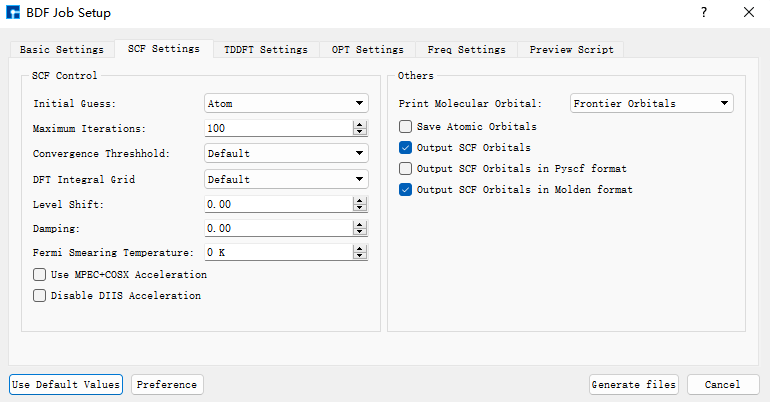The width and height of the screenshot is (770, 402).
Task: Expand the Print Molecular Orbital dropdown
Action: (x=652, y=104)
